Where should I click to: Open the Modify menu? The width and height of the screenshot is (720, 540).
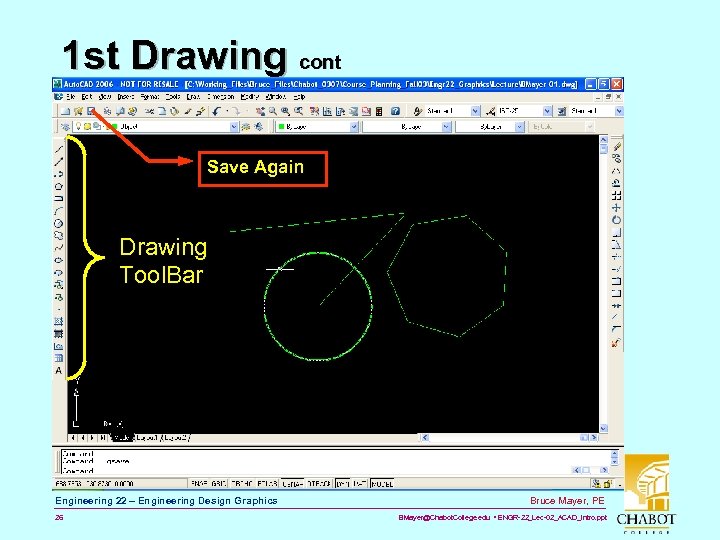click(x=250, y=97)
